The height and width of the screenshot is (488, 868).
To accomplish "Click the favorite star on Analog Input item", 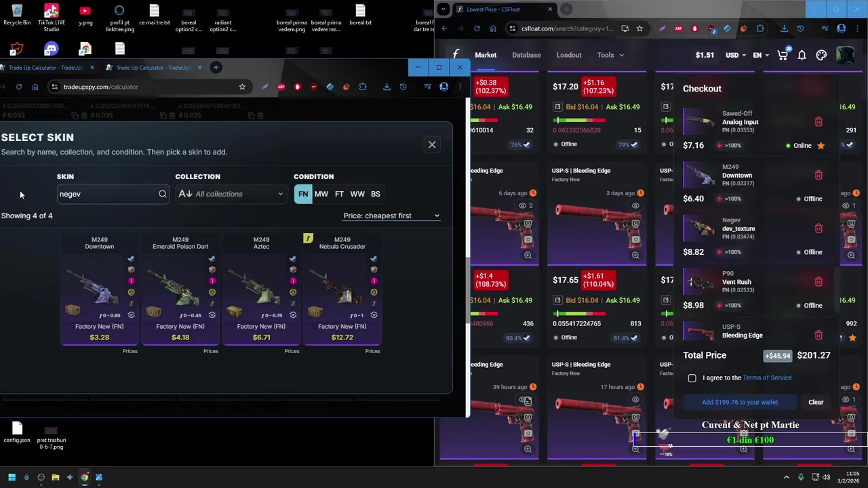I will pyautogui.click(x=821, y=145).
